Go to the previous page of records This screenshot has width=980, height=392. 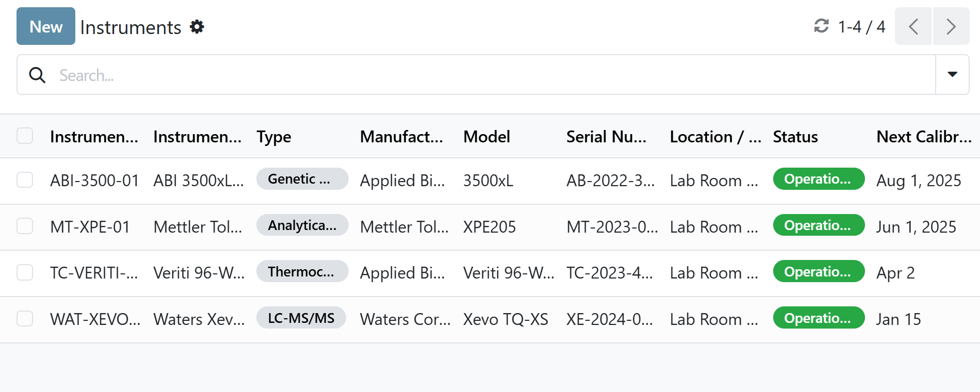(913, 26)
